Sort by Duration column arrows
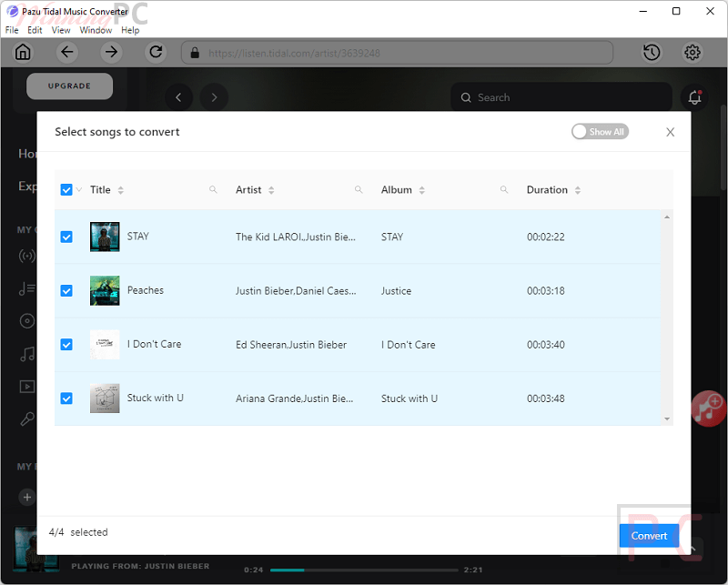The width and height of the screenshot is (728, 585). (578, 190)
